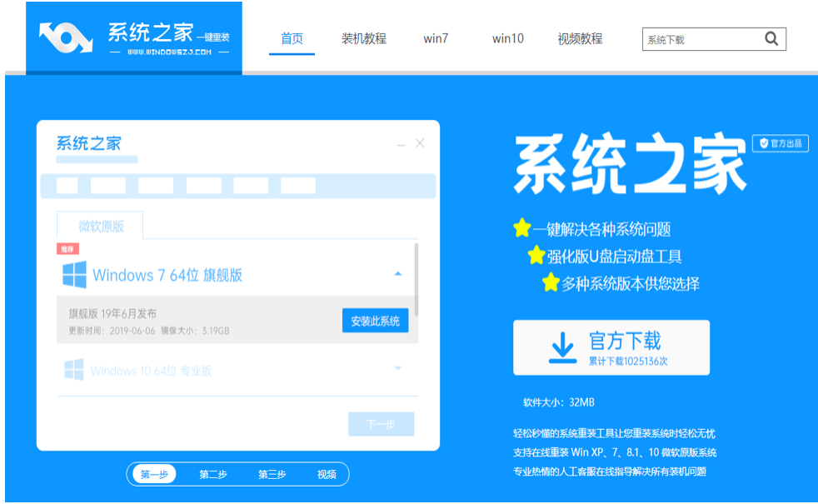Click the shield icon in 官方出品 badge
Viewport: 818px width, 504px height.
click(763, 142)
